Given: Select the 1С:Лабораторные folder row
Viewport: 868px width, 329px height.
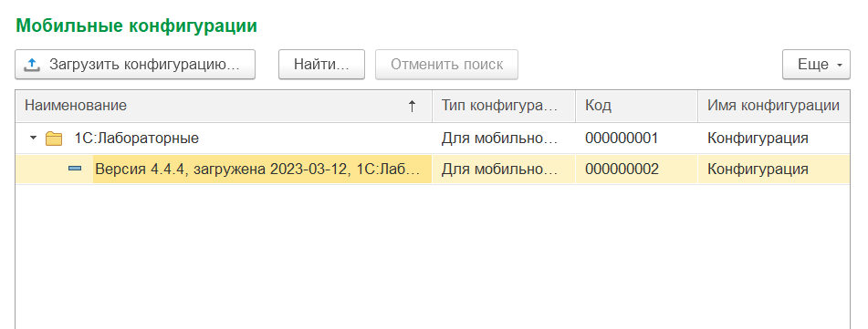Looking at the screenshot, I should [x=433, y=139].
